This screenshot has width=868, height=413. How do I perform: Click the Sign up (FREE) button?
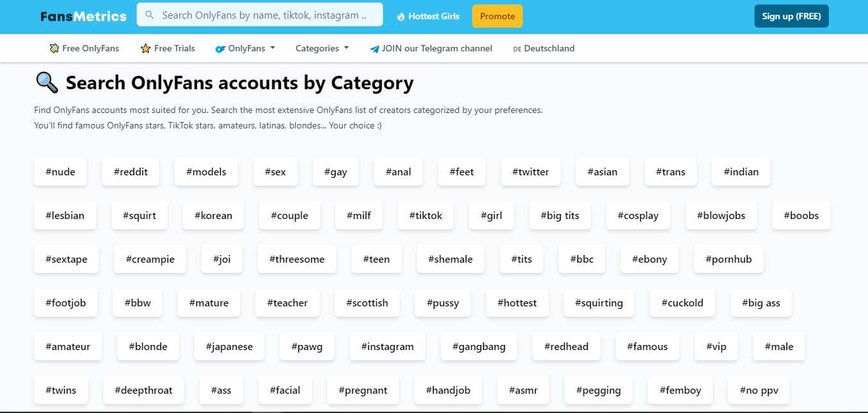[791, 16]
